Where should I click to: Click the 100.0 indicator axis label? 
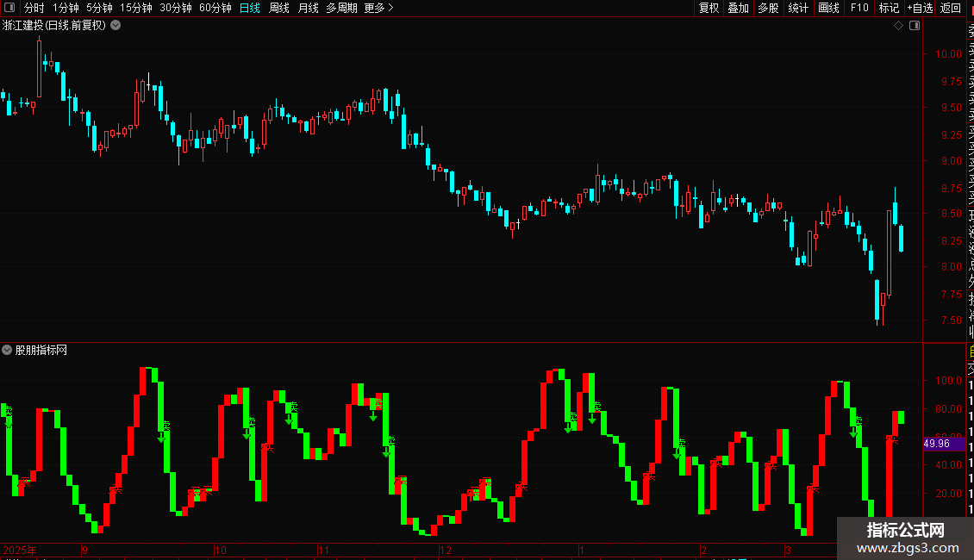(948, 381)
